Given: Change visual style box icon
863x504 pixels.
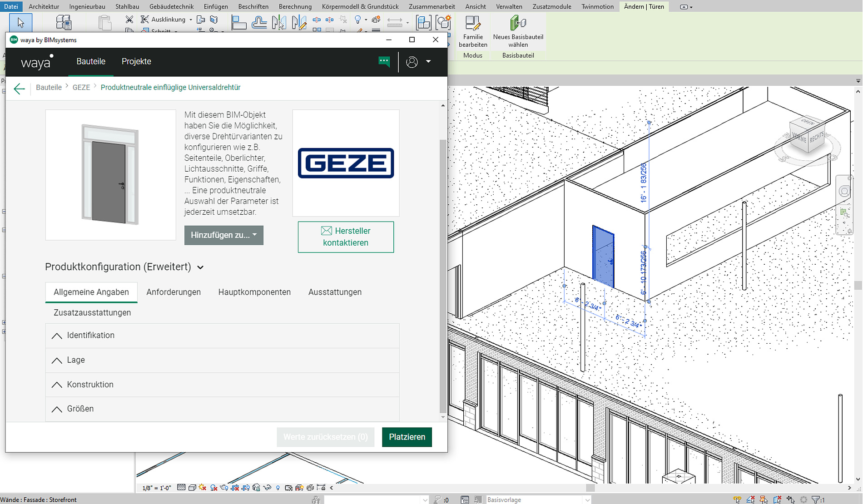Looking at the screenshot, I should coord(192,488).
